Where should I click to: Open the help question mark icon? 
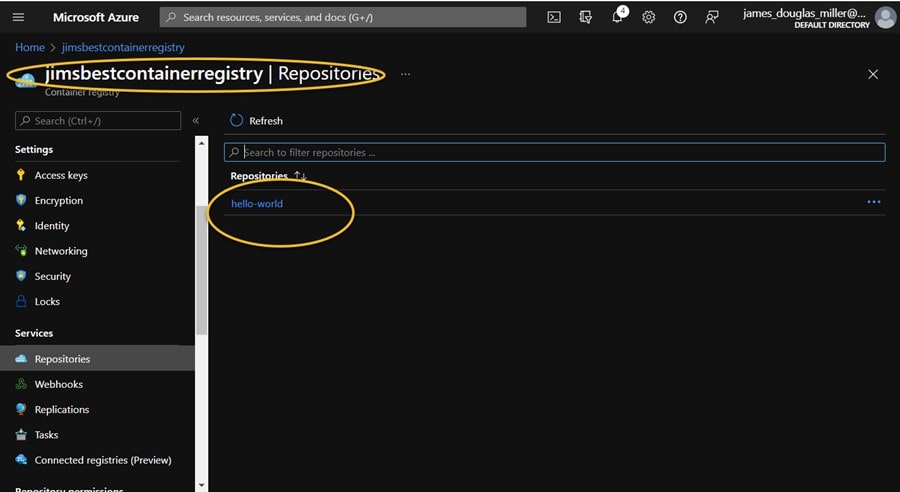coord(680,17)
